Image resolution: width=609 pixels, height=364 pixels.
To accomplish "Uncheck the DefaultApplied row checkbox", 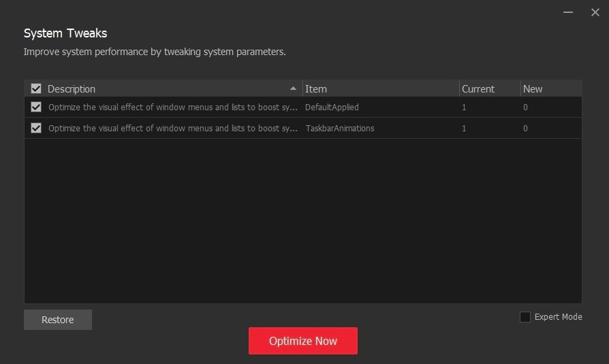I will 36,107.
